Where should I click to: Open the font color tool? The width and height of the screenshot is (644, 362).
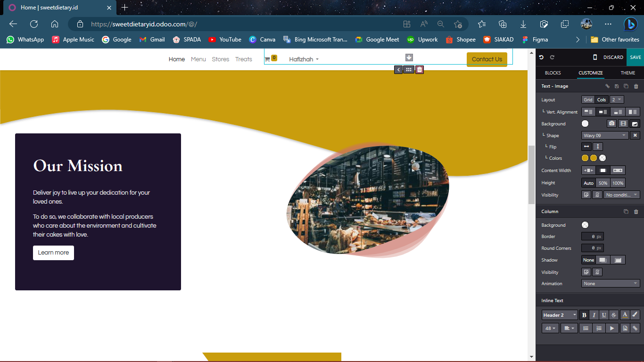point(625,315)
